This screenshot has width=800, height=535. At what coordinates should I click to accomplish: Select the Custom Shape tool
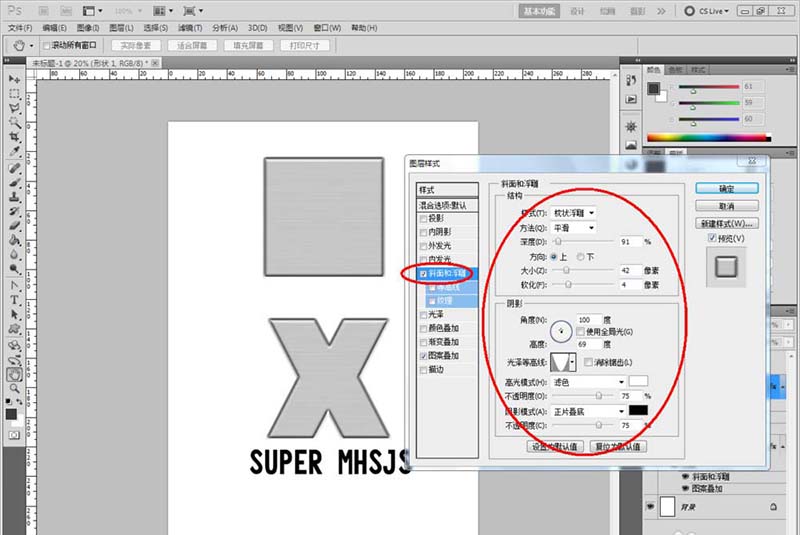[14, 328]
